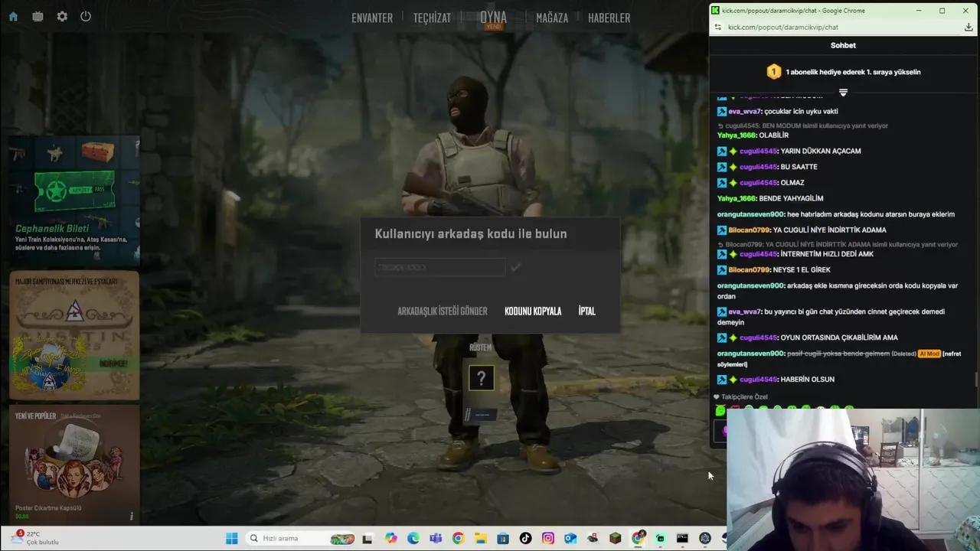Click the AI Mod badge on deleted message
Image resolution: width=980 pixels, height=551 pixels.
pos(929,354)
